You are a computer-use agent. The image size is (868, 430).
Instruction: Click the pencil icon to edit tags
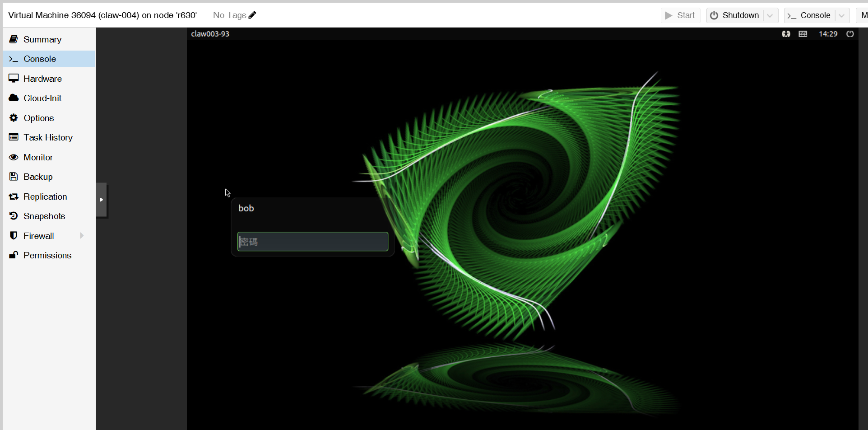coord(252,15)
